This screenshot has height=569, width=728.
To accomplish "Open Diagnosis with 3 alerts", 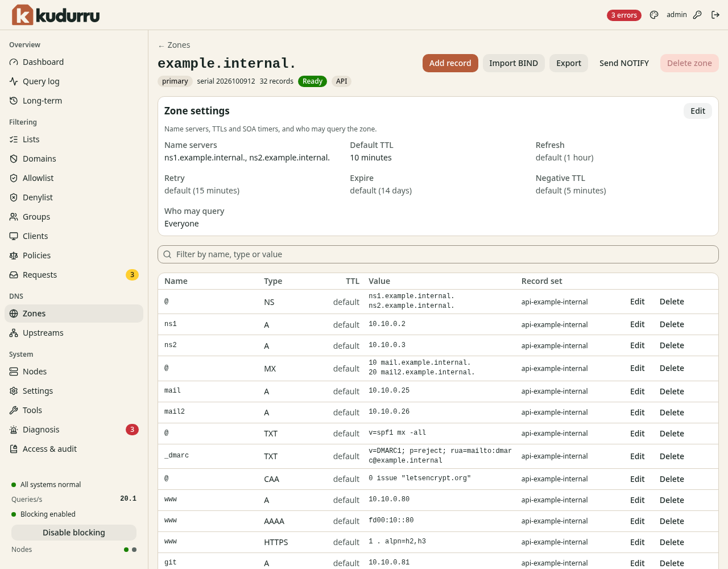I will 74,430.
